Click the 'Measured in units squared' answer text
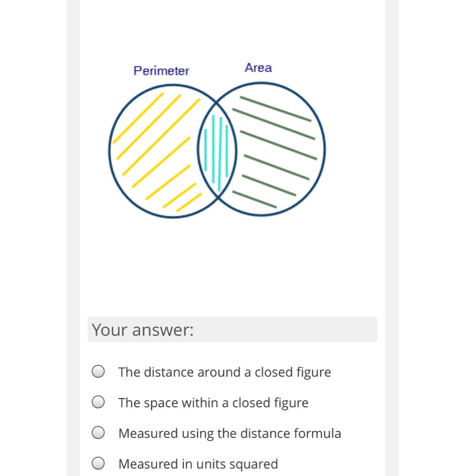Viewport: 475px width, 476px height. [198, 464]
